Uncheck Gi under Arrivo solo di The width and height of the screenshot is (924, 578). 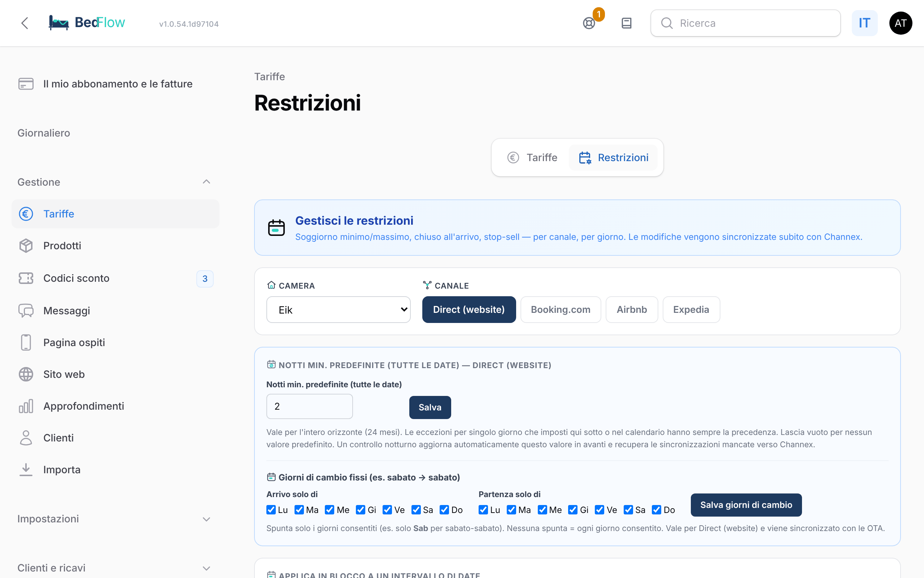coord(361,510)
